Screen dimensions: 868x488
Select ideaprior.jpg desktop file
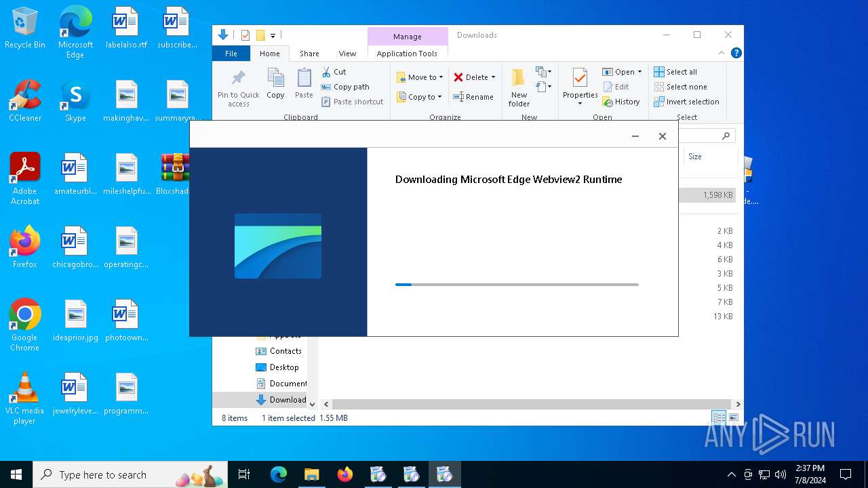click(75, 321)
